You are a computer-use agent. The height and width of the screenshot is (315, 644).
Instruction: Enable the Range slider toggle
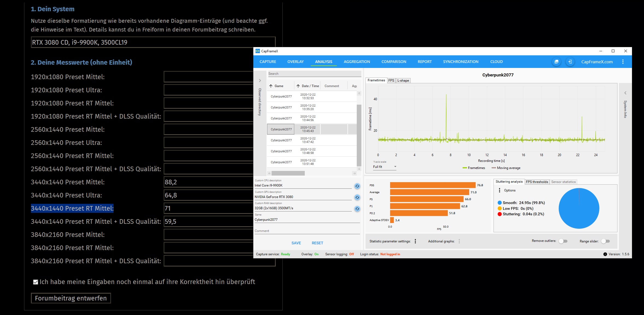(x=605, y=241)
